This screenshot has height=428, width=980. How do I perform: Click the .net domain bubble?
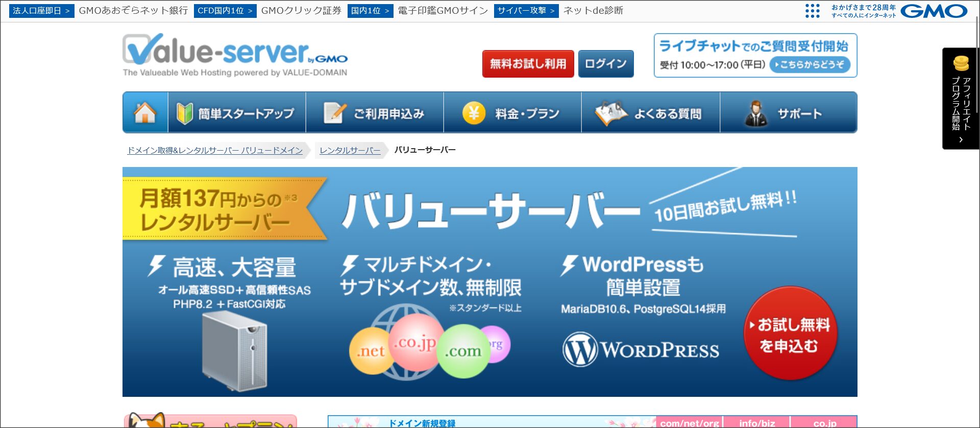371,351
